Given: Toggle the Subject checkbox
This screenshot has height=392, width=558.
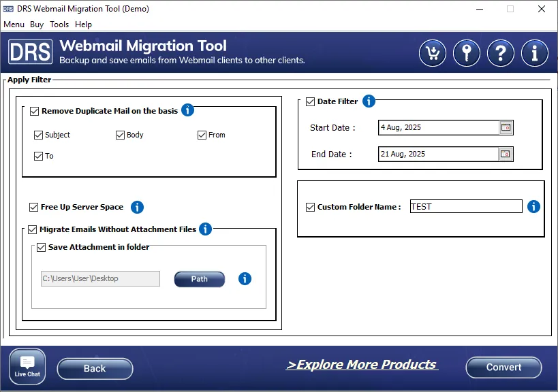Looking at the screenshot, I should (38, 135).
